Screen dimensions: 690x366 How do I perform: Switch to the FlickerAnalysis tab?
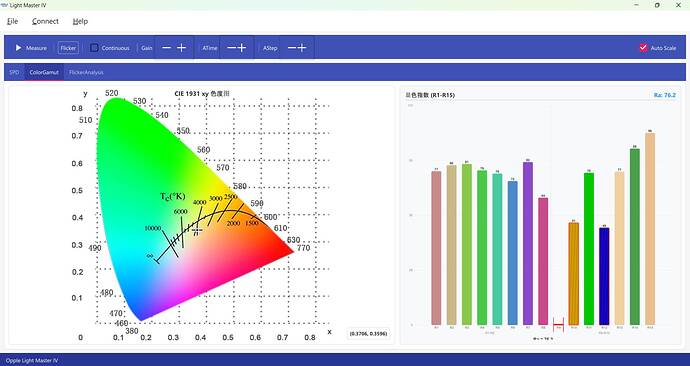[86, 72]
